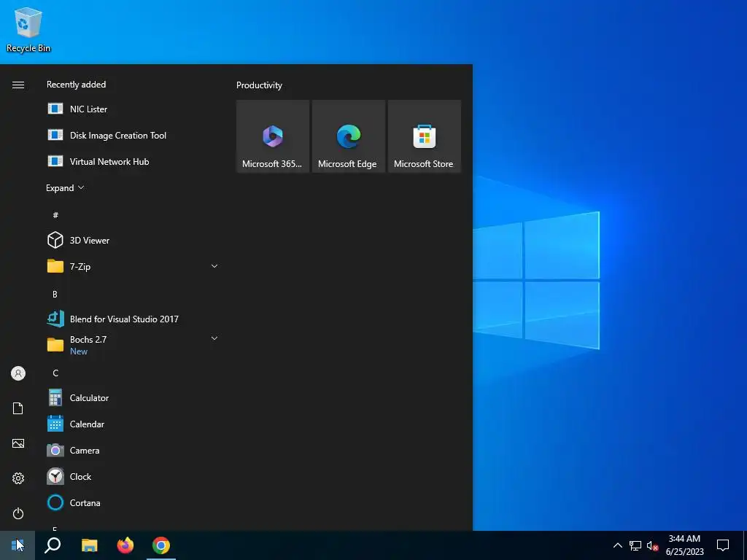Viewport: 747px width, 560px height.
Task: Open the Start menu hamburger menu
Action: (x=18, y=85)
